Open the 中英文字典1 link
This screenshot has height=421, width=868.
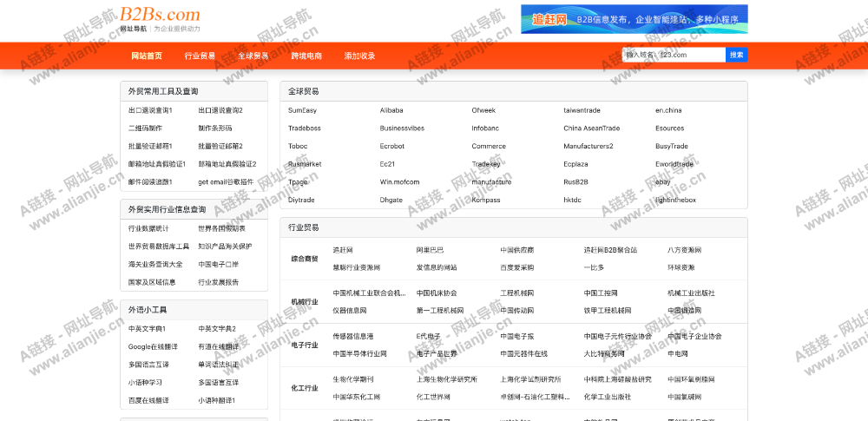(147, 328)
